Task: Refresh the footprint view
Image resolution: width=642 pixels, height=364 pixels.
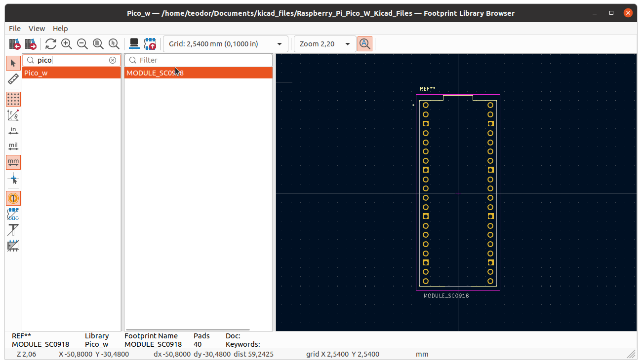Action: (50, 44)
